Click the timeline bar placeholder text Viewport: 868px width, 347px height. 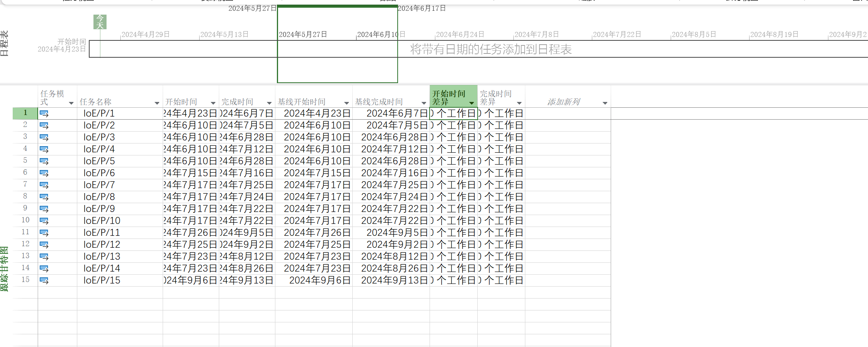click(x=491, y=49)
